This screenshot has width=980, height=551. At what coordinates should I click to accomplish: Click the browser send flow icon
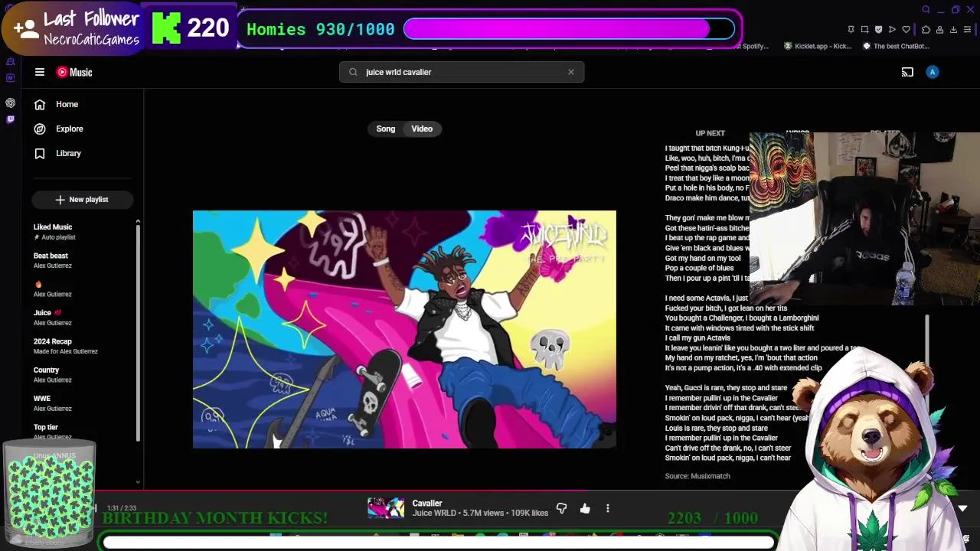coord(892,30)
